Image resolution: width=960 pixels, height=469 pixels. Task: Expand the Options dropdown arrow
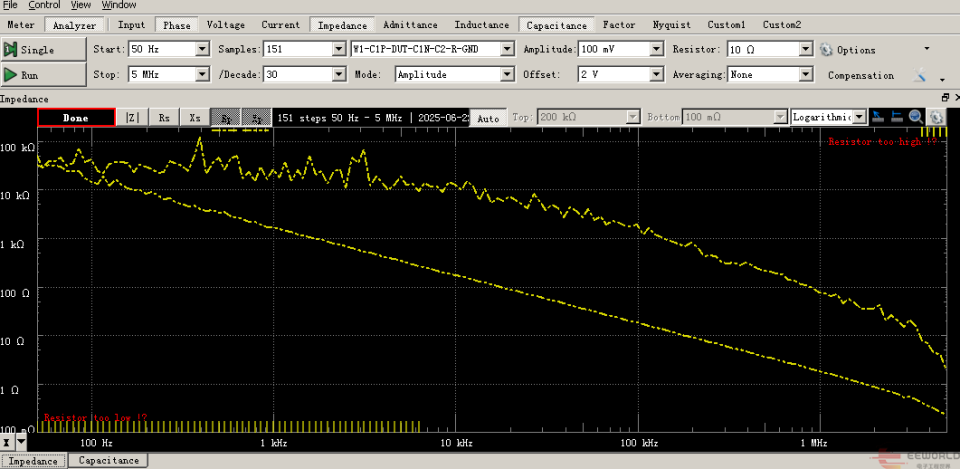coord(926,49)
